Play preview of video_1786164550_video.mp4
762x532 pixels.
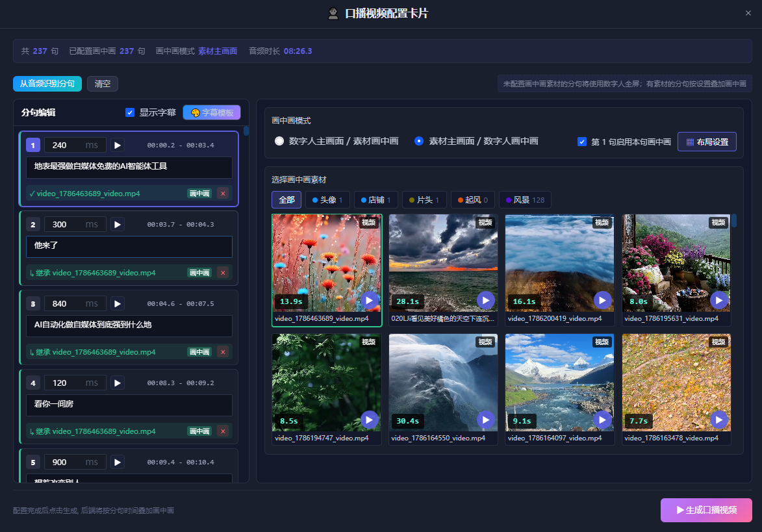point(485,420)
